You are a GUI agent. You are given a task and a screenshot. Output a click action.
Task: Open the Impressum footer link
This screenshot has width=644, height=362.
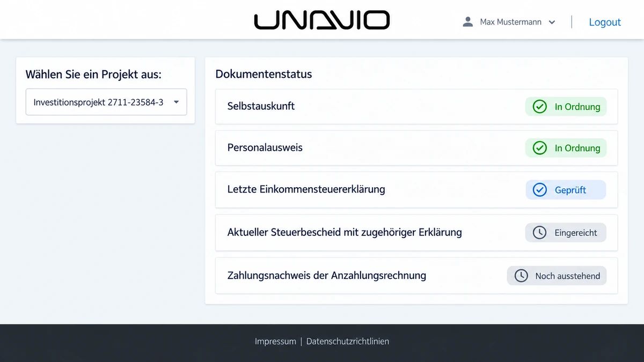[275, 341]
